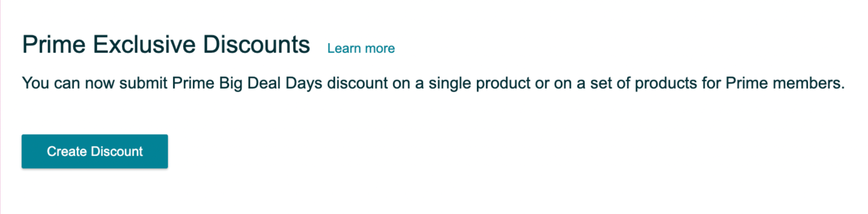The image size is (868, 214).
Task: Click the word Exclusive in the heading
Action: [144, 45]
